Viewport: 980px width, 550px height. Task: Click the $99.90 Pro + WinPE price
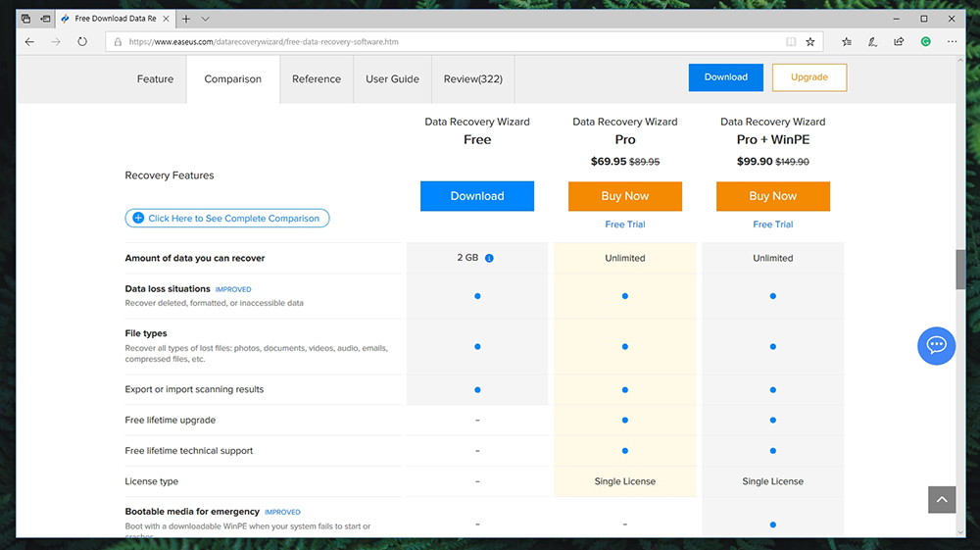(x=755, y=161)
